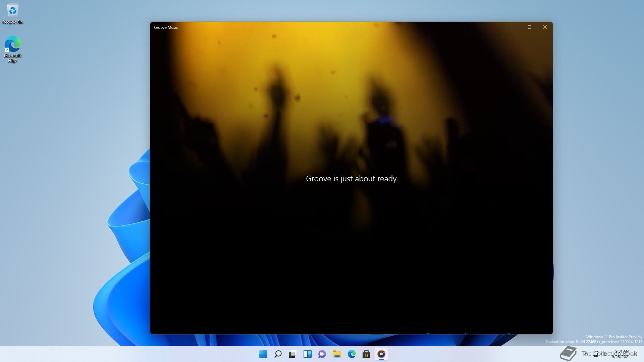The width and height of the screenshot is (644, 362).
Task: Open the Widgets panel from taskbar
Action: click(x=308, y=354)
